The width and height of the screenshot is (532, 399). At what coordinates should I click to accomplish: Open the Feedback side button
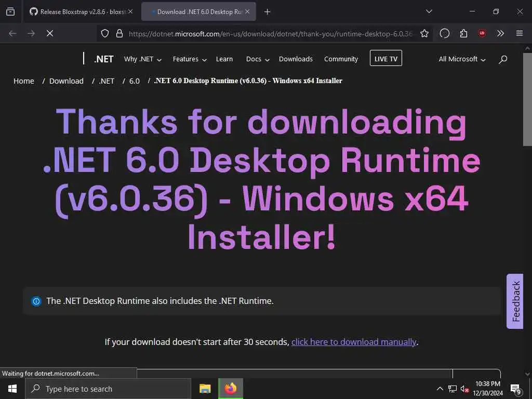tap(515, 301)
